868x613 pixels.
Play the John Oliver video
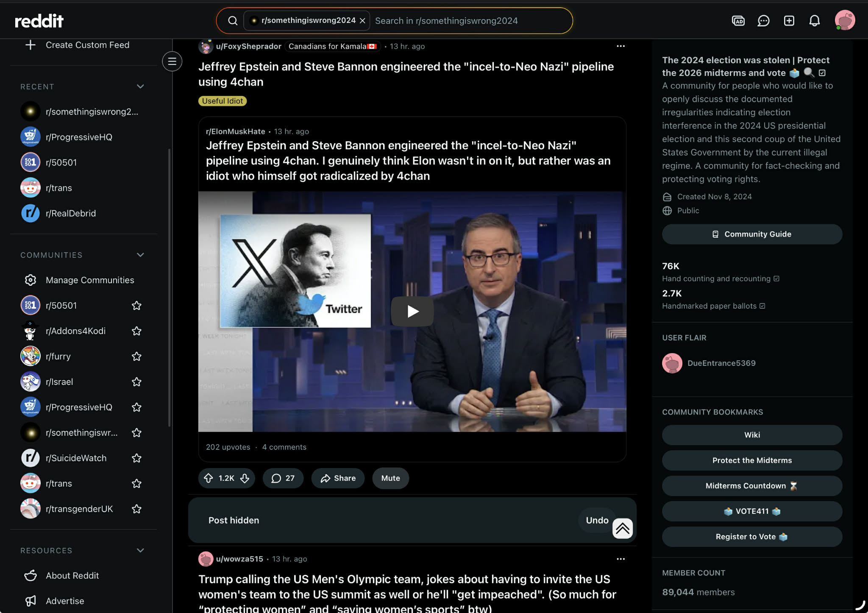point(412,312)
